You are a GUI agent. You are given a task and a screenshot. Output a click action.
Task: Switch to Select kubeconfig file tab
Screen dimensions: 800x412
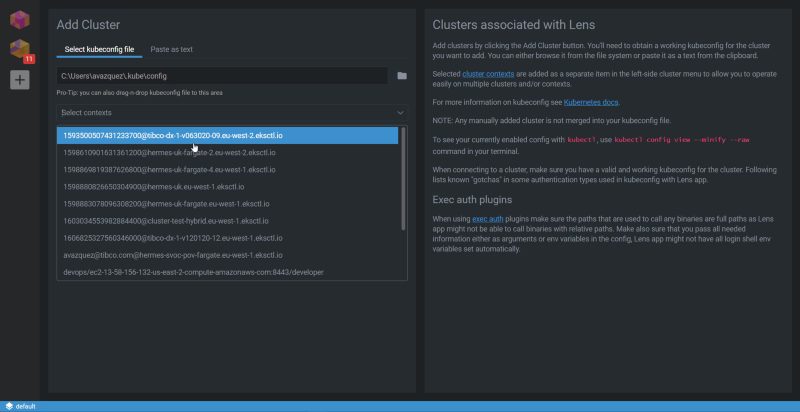click(99, 49)
